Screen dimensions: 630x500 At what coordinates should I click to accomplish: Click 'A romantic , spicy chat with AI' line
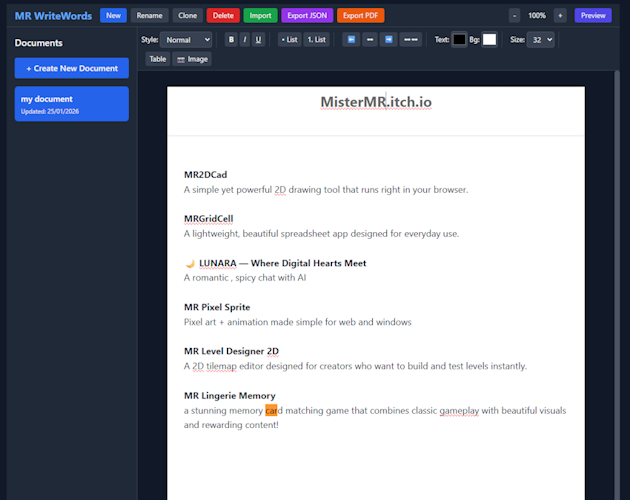(245, 278)
